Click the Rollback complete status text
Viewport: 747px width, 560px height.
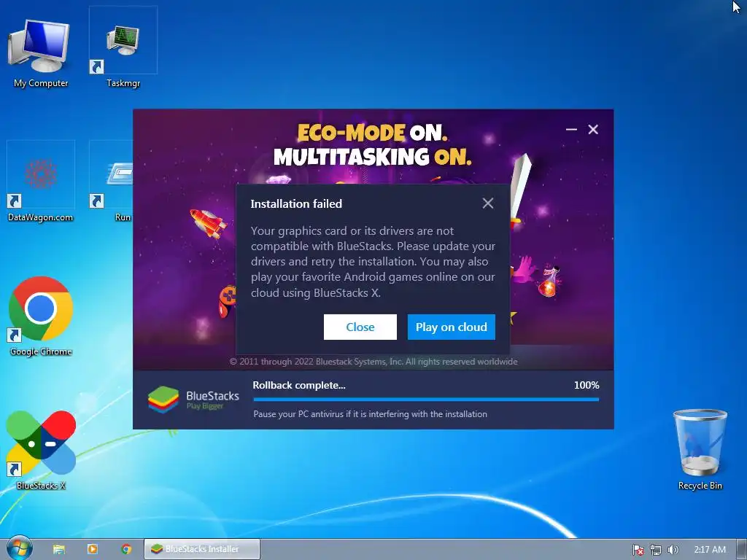(x=299, y=385)
